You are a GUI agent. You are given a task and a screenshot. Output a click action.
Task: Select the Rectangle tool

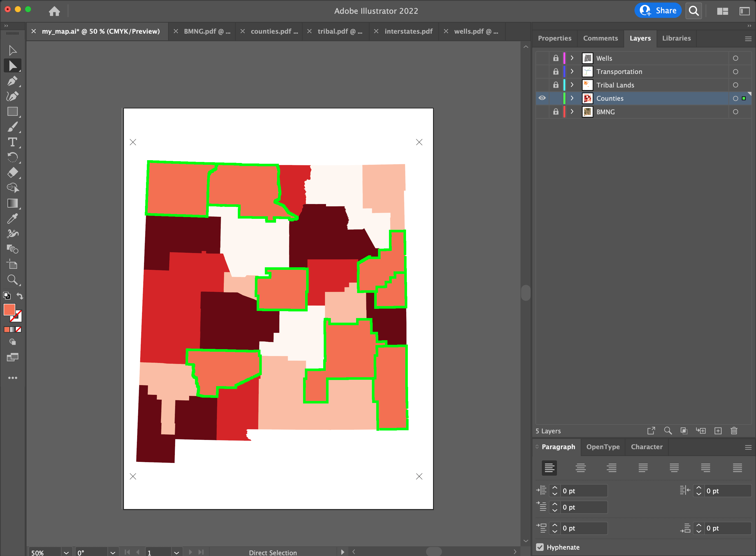tap(12, 111)
